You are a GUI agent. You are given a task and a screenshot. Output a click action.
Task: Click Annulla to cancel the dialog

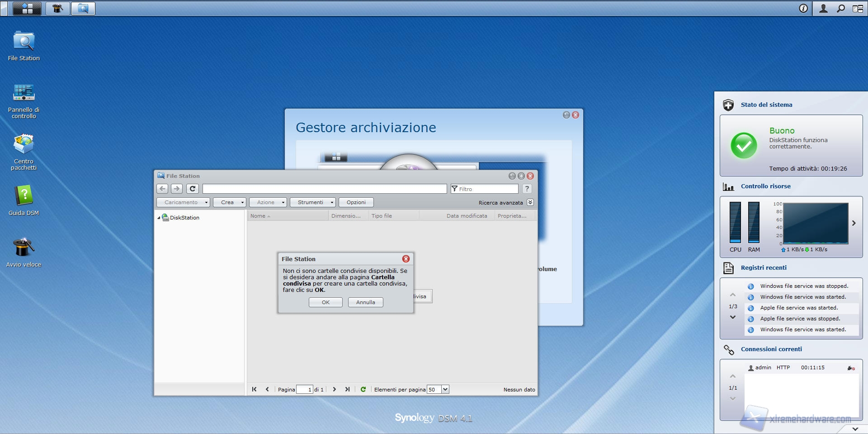[365, 302]
